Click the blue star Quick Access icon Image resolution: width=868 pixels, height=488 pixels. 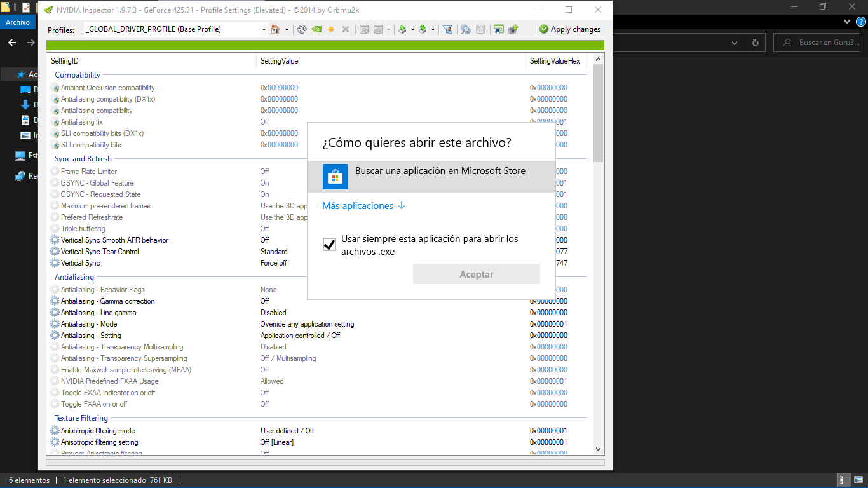click(x=21, y=74)
